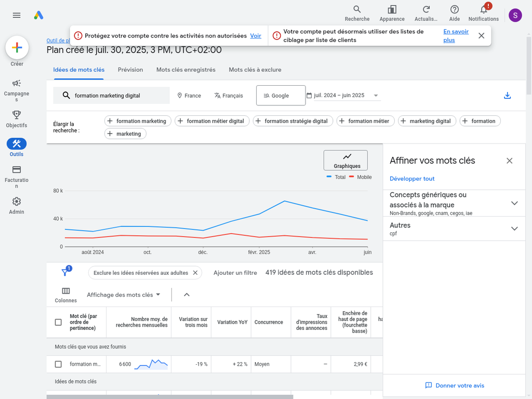The height and width of the screenshot is (399, 532).
Task: Download keyword ideas with download icon
Action: [507, 96]
